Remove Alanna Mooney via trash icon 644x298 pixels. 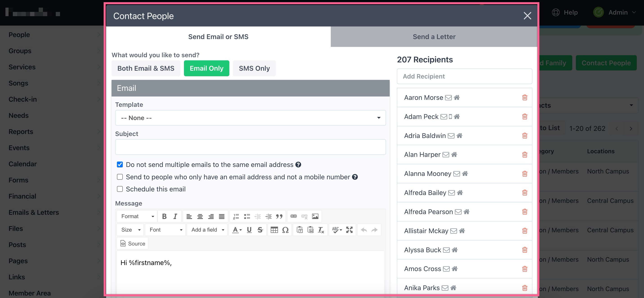(x=525, y=174)
